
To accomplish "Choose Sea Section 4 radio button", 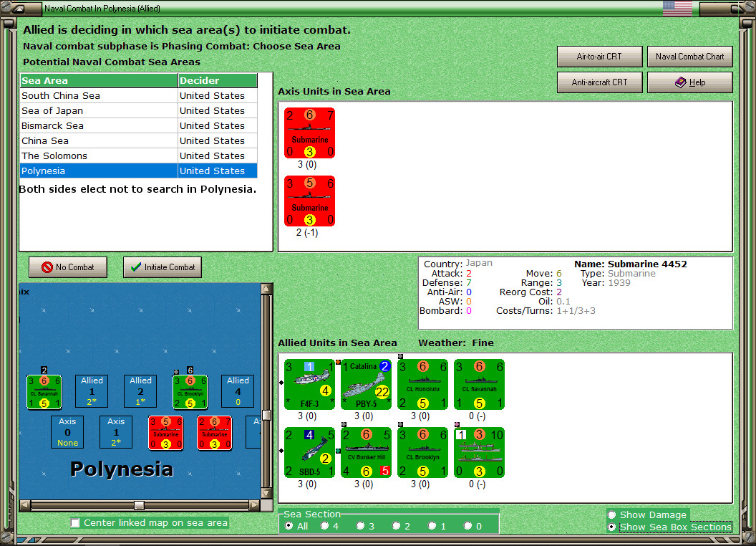I will pos(324,526).
